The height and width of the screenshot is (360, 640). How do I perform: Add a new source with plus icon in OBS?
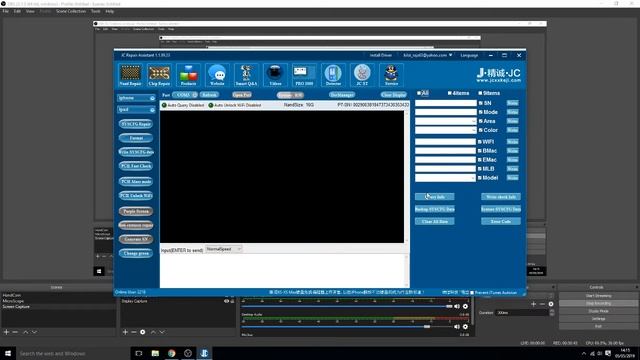(125, 332)
